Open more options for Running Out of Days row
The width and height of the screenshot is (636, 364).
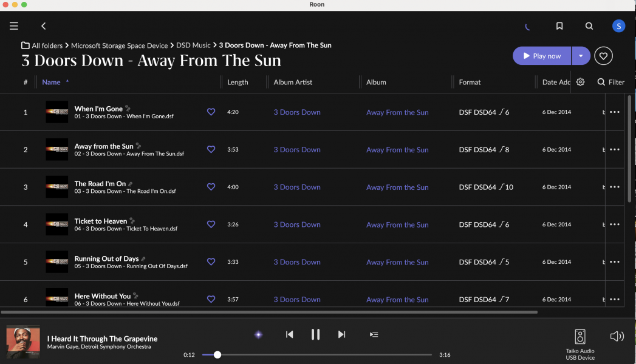615,261
